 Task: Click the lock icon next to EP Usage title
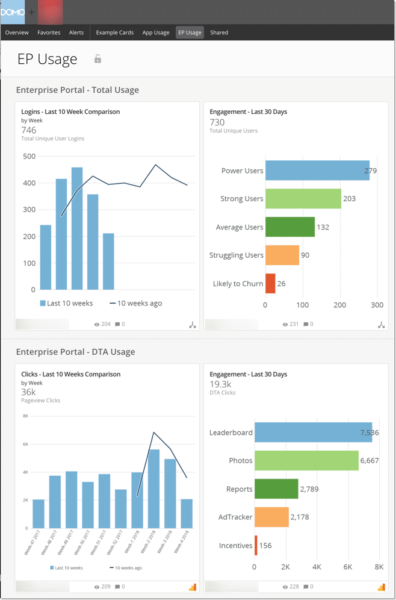[x=98, y=59]
